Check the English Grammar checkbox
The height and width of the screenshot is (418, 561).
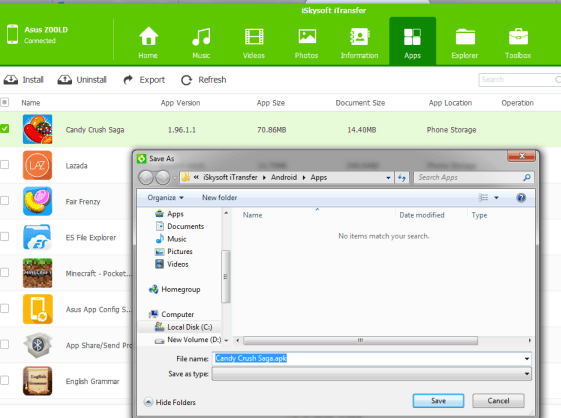pyautogui.click(x=5, y=380)
